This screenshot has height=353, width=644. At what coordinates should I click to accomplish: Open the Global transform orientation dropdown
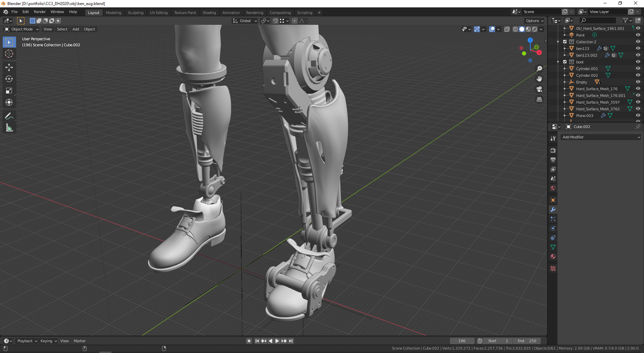tap(245, 21)
